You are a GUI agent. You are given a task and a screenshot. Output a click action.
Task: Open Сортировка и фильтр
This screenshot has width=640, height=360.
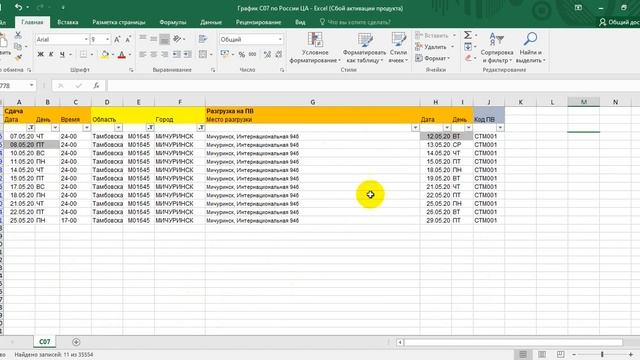click(497, 48)
